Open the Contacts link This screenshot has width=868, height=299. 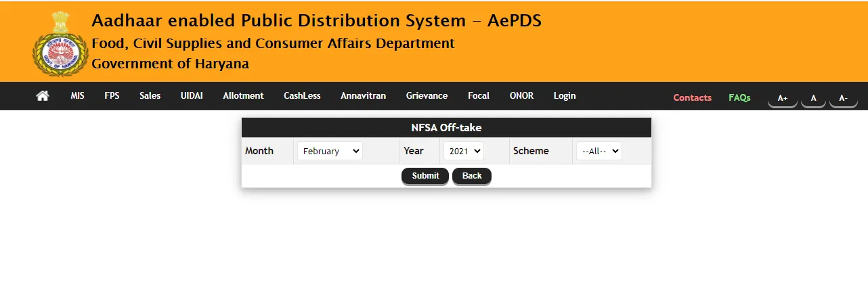(x=693, y=97)
